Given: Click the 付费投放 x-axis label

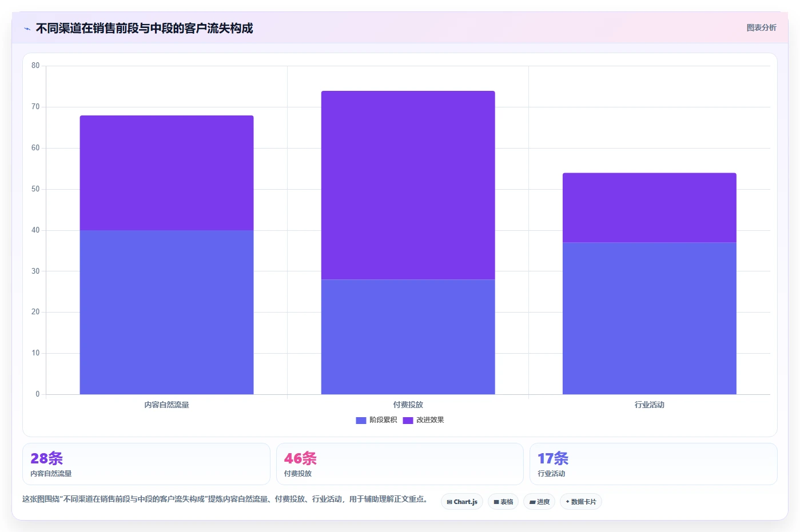Looking at the screenshot, I should [x=408, y=405].
